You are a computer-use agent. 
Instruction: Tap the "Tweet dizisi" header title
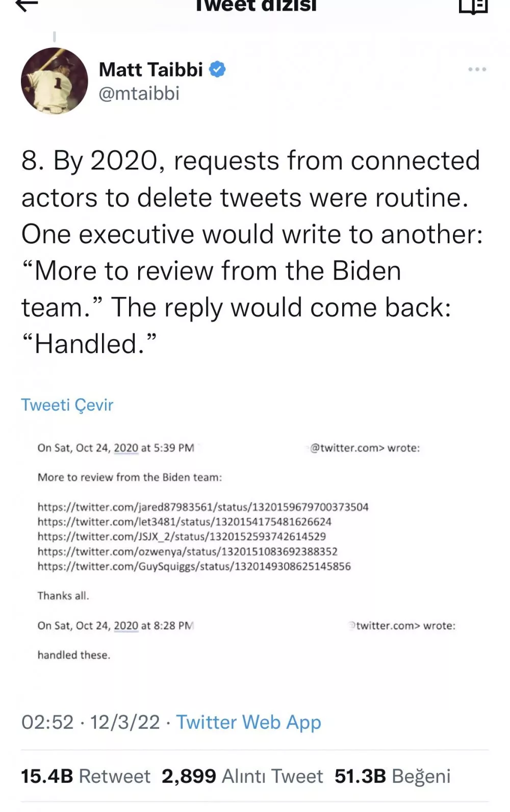[x=255, y=6]
